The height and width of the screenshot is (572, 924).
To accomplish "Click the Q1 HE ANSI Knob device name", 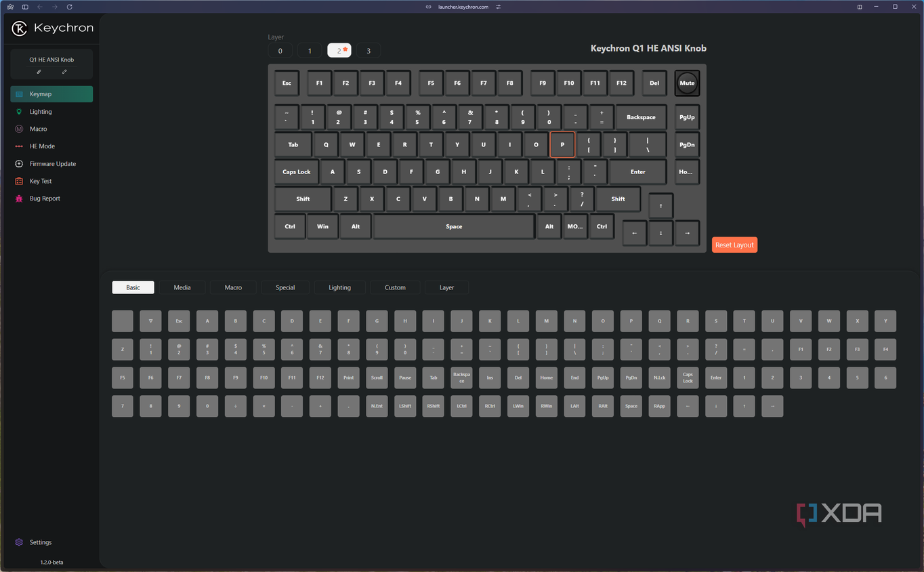I will (51, 60).
